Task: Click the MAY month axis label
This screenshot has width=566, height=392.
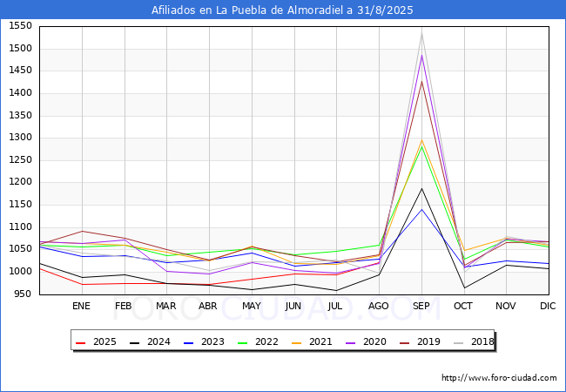Action: [252, 306]
